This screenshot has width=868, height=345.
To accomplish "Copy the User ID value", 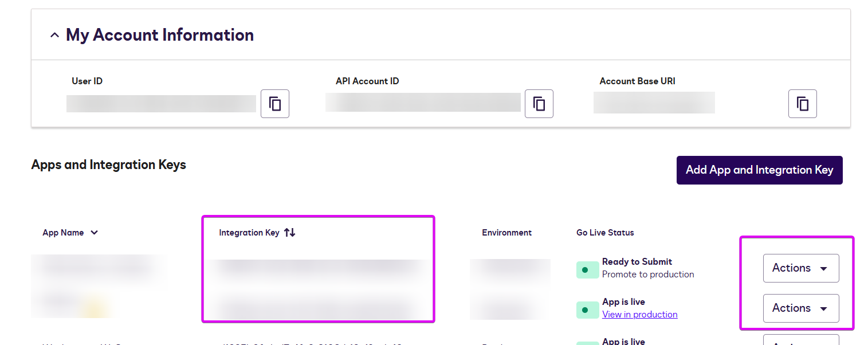I will (x=275, y=103).
